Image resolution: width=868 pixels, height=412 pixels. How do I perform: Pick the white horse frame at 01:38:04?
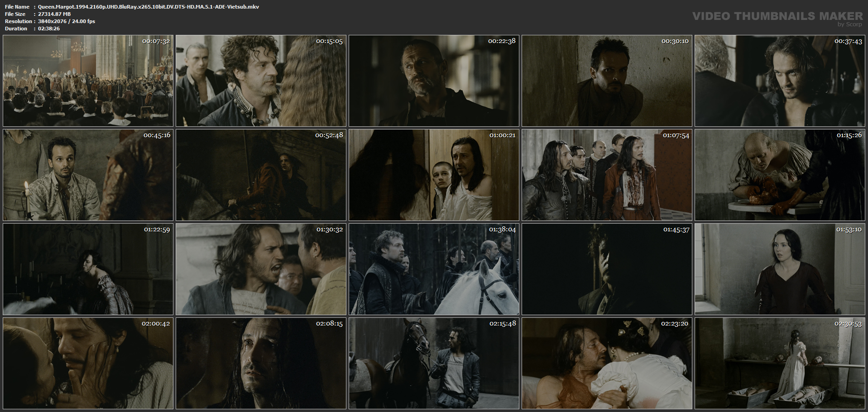(434, 269)
